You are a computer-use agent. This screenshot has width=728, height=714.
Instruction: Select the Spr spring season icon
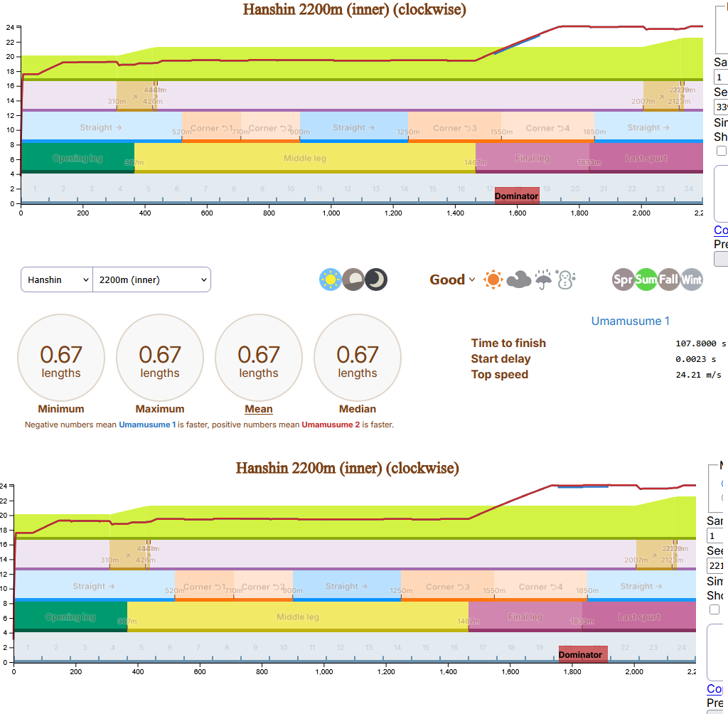coord(623,279)
